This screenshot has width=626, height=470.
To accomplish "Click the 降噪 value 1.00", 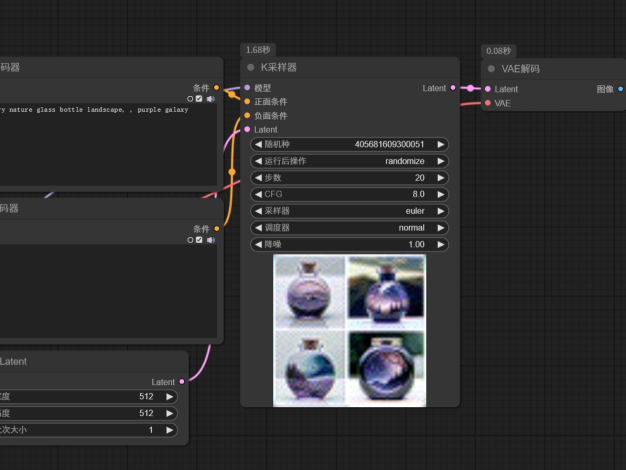I will point(416,244).
